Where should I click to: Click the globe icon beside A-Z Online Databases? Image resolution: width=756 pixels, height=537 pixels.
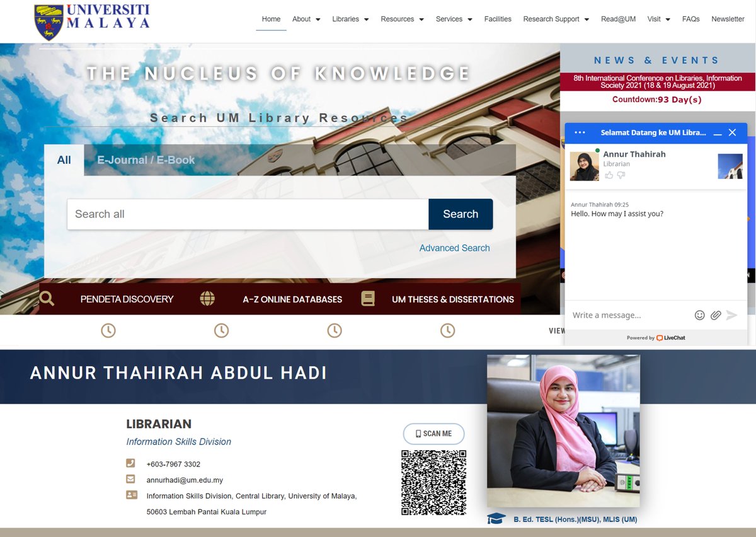207,299
